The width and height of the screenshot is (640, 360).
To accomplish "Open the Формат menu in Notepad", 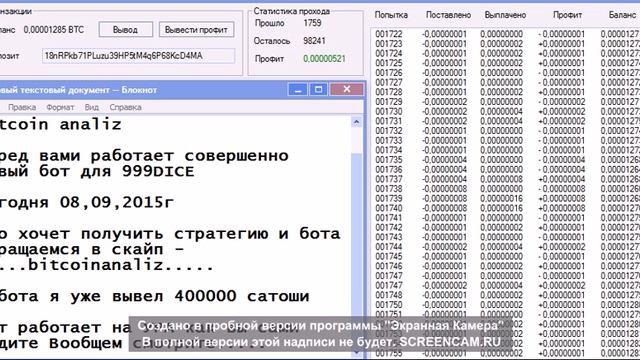I will pyautogui.click(x=60, y=107).
